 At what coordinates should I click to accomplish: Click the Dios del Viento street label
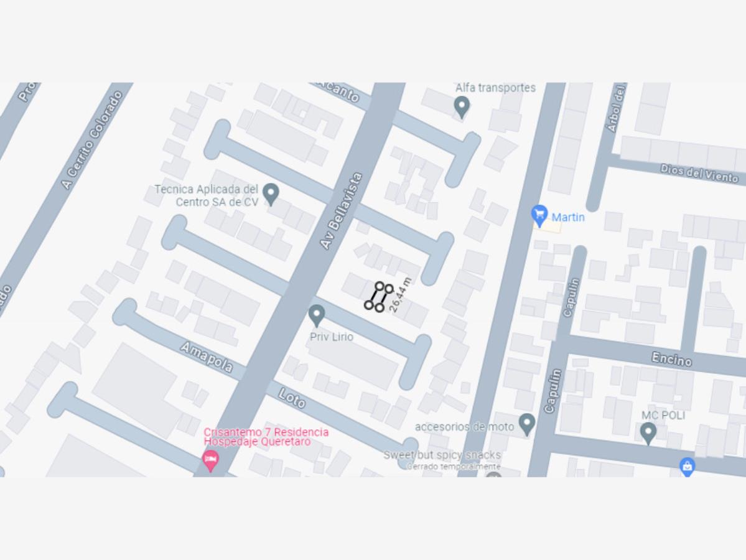pos(699,174)
